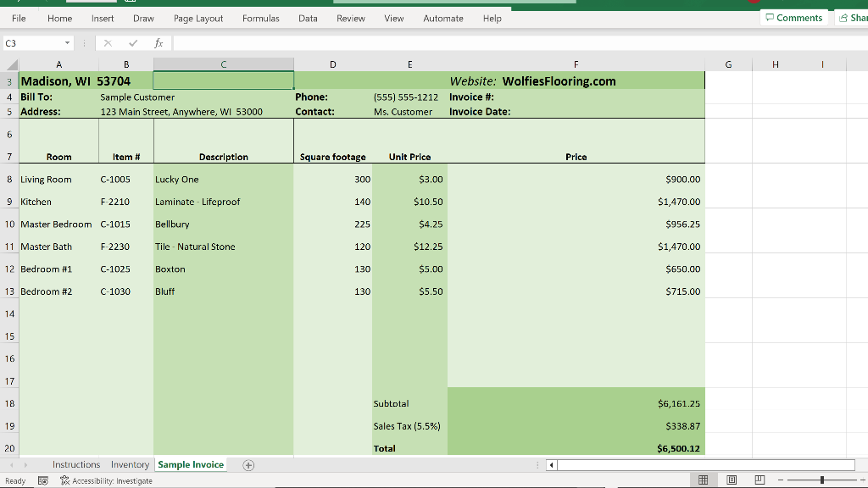Viewport: 868px width, 488px height.
Task: Select column B header
Action: click(126, 64)
